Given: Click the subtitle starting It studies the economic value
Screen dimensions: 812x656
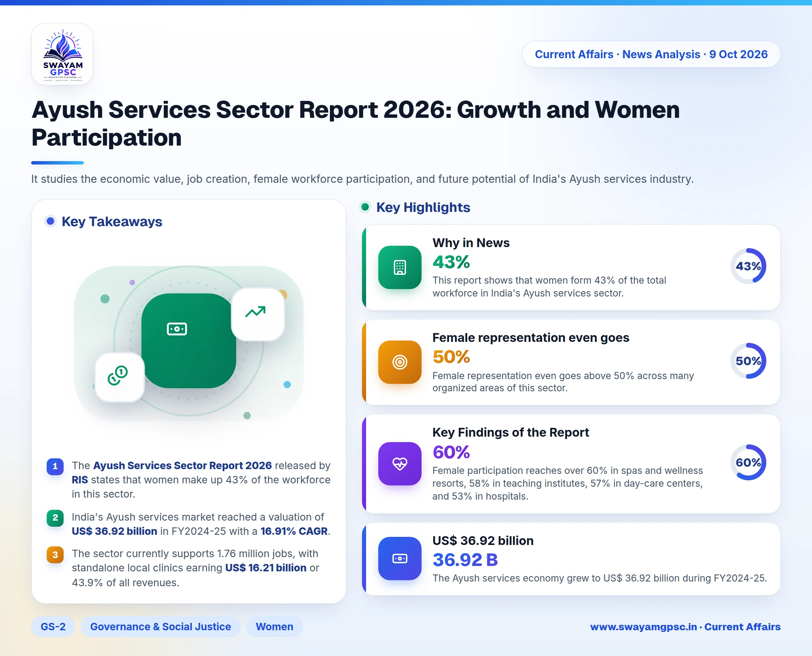Looking at the screenshot, I should click(x=363, y=179).
